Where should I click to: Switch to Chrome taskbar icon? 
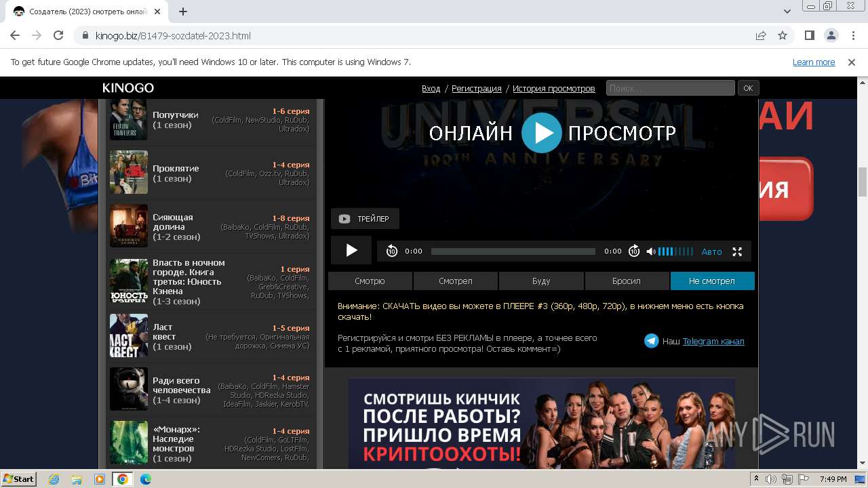(x=122, y=479)
